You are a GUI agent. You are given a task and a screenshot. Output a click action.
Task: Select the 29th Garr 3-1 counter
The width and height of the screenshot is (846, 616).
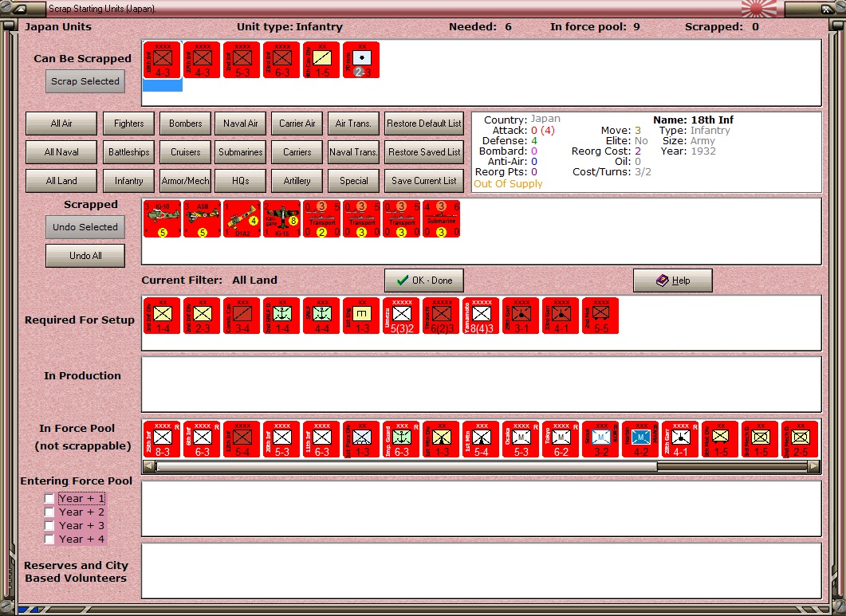tap(521, 316)
